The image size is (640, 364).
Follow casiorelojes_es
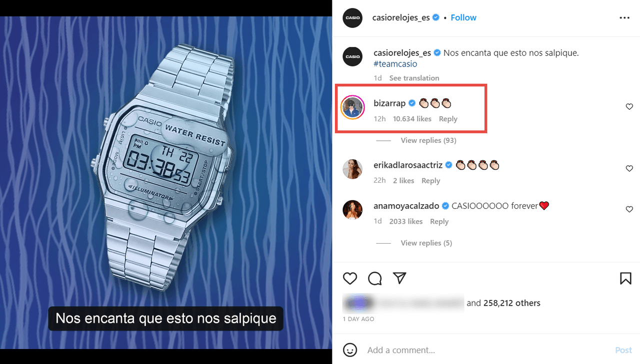click(463, 17)
